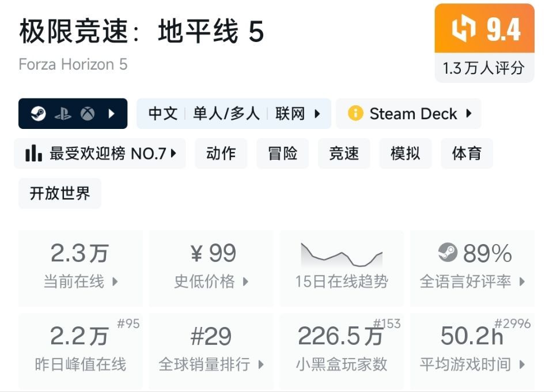
Task: Open the 开放世界 tag
Action: (60, 193)
